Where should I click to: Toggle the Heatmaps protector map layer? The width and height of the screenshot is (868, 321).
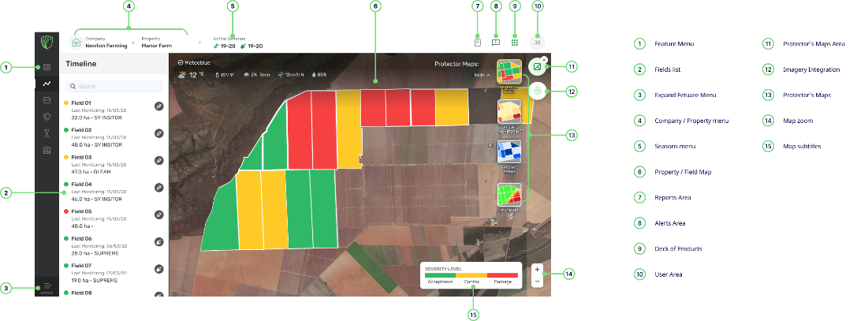tap(508, 198)
